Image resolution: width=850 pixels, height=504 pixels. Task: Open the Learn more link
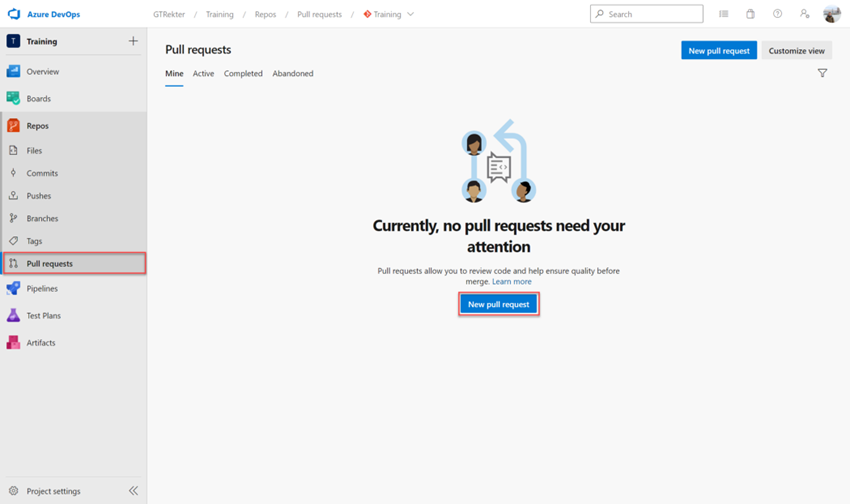(x=512, y=282)
